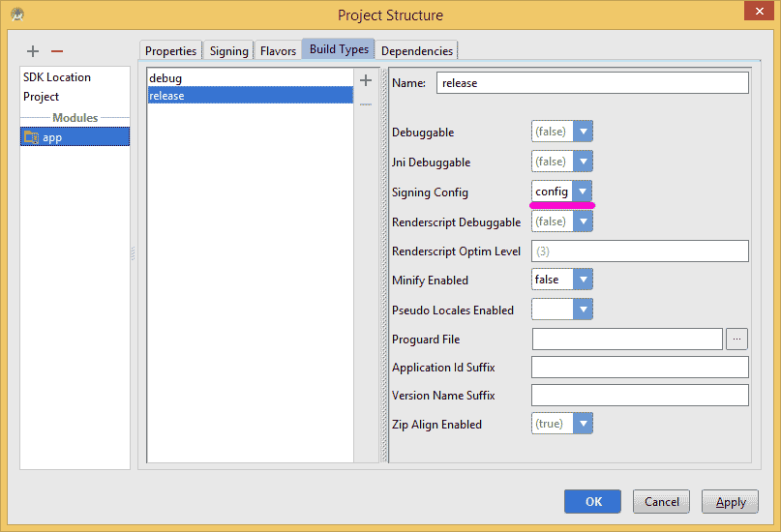
Task: Open the Dependencies tab
Action: coord(416,51)
